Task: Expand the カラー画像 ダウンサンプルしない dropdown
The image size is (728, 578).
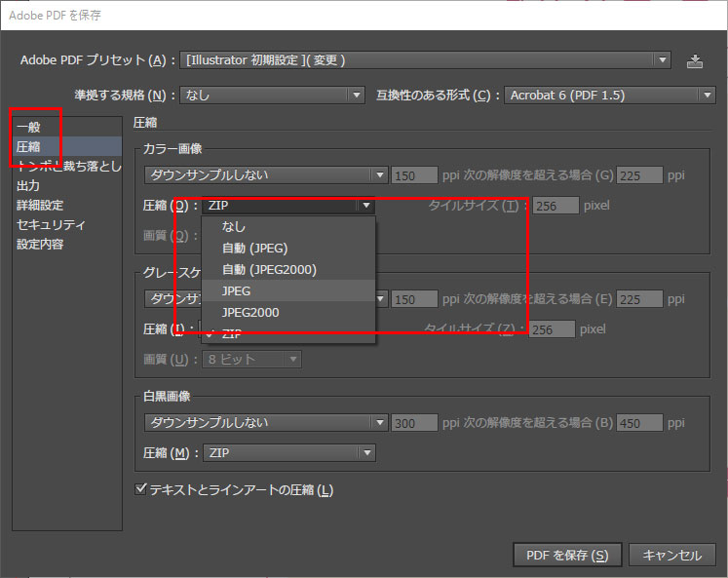Action: click(265, 175)
